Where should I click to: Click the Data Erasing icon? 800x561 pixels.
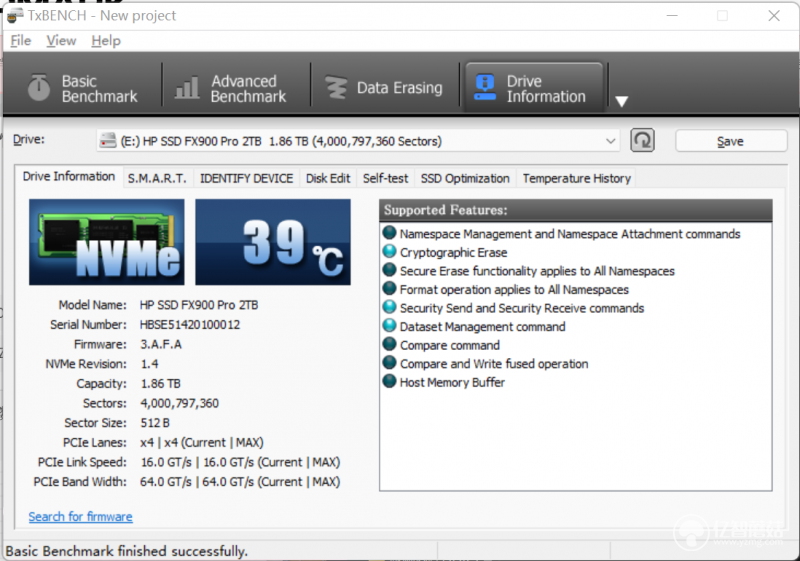click(x=336, y=88)
